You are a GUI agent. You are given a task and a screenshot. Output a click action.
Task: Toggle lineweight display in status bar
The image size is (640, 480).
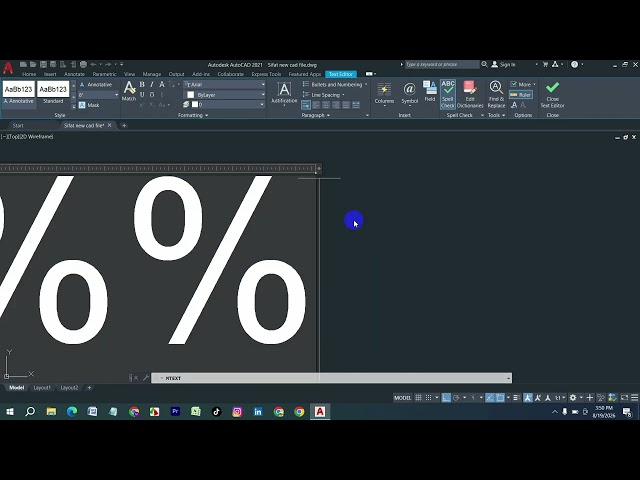[x=516, y=398]
